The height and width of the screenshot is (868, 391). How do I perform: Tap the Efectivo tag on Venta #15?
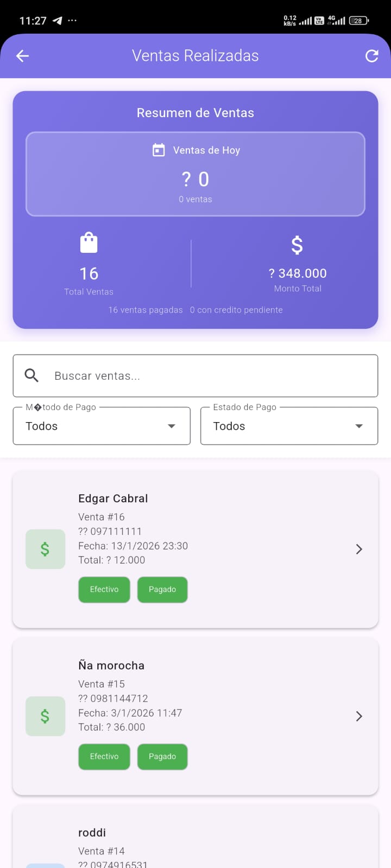[x=104, y=757]
